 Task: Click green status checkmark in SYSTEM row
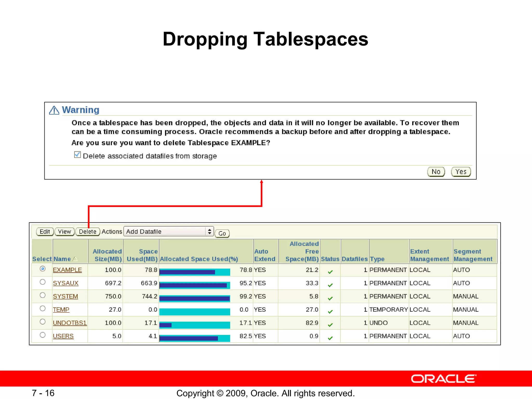pyautogui.click(x=330, y=298)
